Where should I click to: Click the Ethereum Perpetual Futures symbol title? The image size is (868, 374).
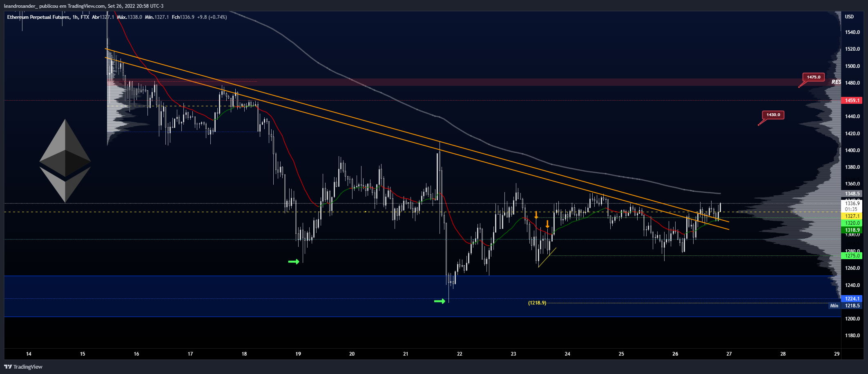click(x=38, y=17)
